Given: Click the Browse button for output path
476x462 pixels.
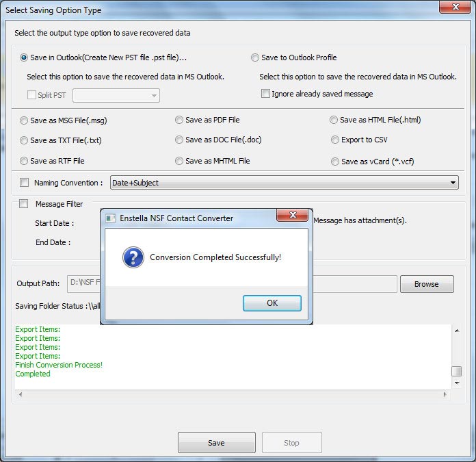Looking at the screenshot, I should [x=426, y=284].
